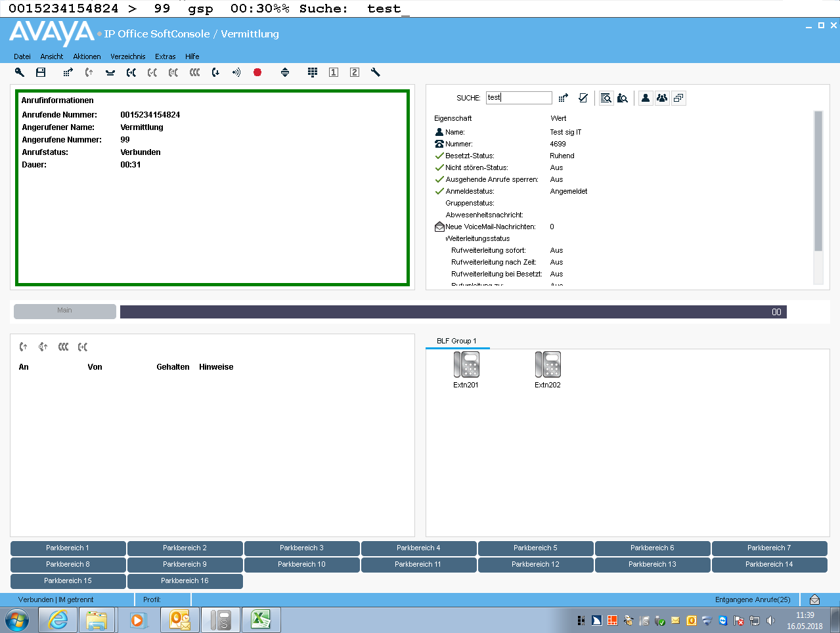Click the red record call button
This screenshot has width=840, height=633.
point(257,72)
